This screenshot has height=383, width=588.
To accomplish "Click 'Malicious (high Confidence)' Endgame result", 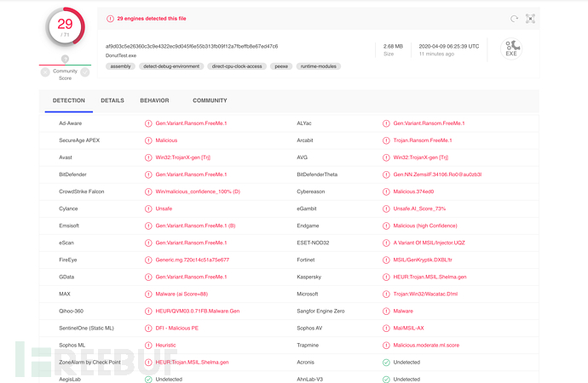I will point(425,226).
